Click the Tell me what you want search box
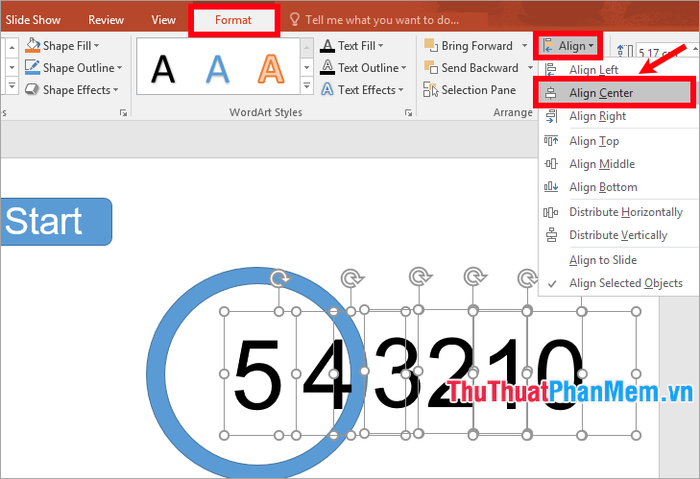 [x=382, y=20]
